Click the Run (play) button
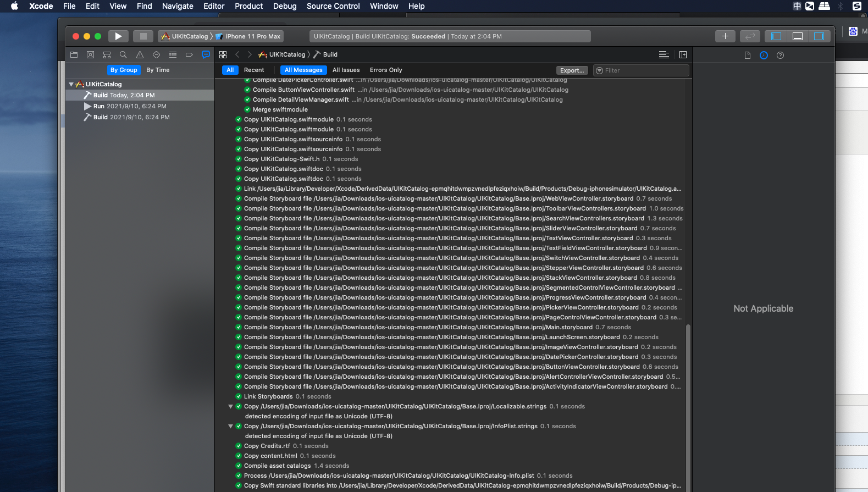868x492 pixels. pos(118,36)
